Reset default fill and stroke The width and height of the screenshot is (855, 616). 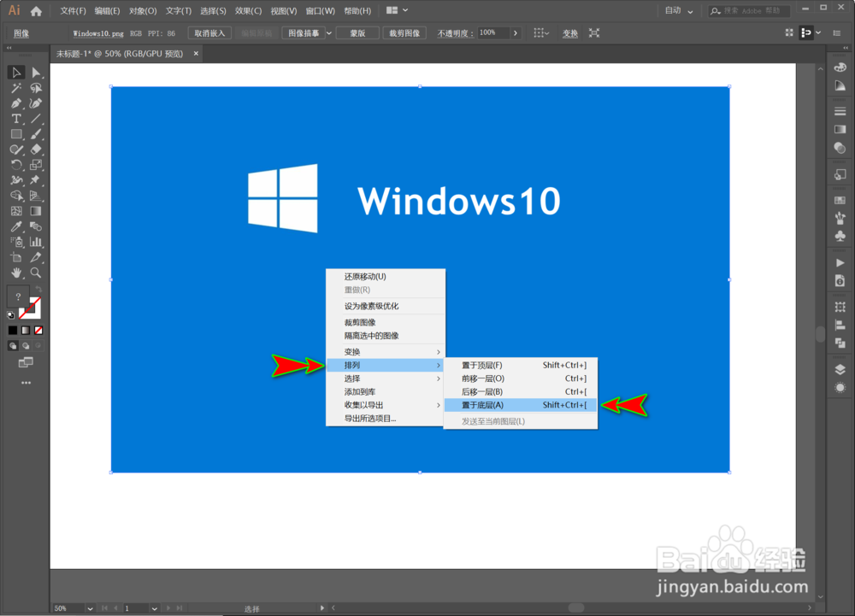[10, 314]
